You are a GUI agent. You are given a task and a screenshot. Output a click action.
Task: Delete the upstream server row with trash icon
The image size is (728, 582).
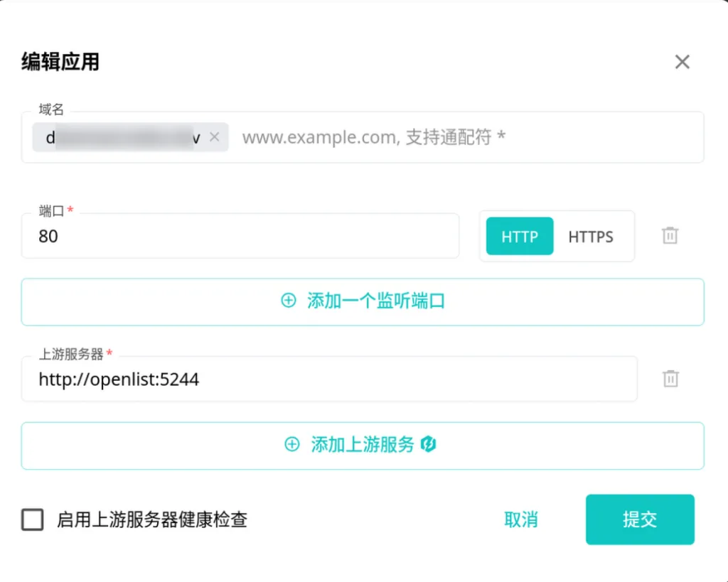(670, 379)
